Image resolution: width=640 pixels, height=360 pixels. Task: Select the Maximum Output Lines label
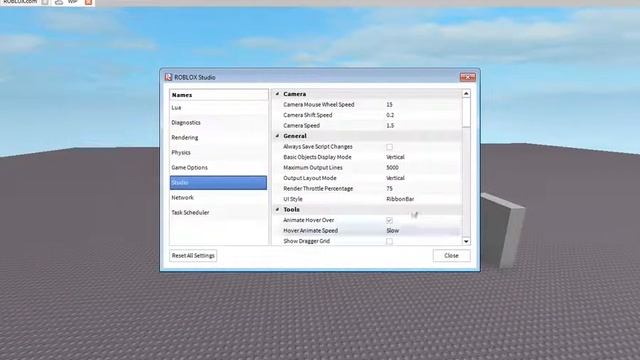(313, 168)
